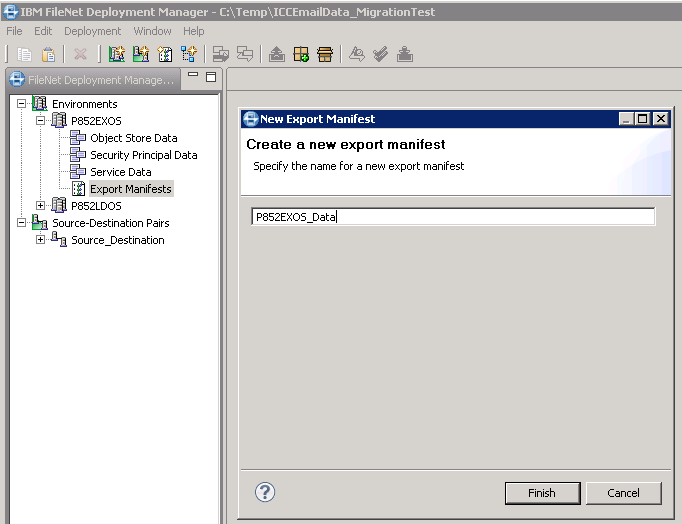Click the P852EXOS environment icon

(x=59, y=120)
